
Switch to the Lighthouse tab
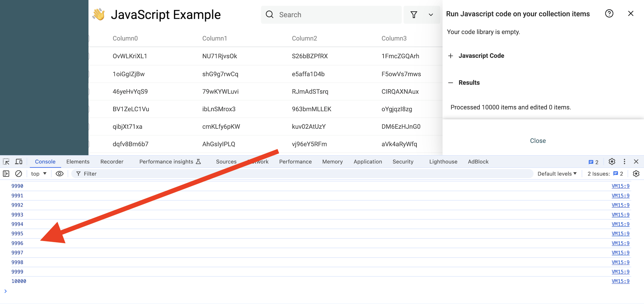tap(443, 162)
